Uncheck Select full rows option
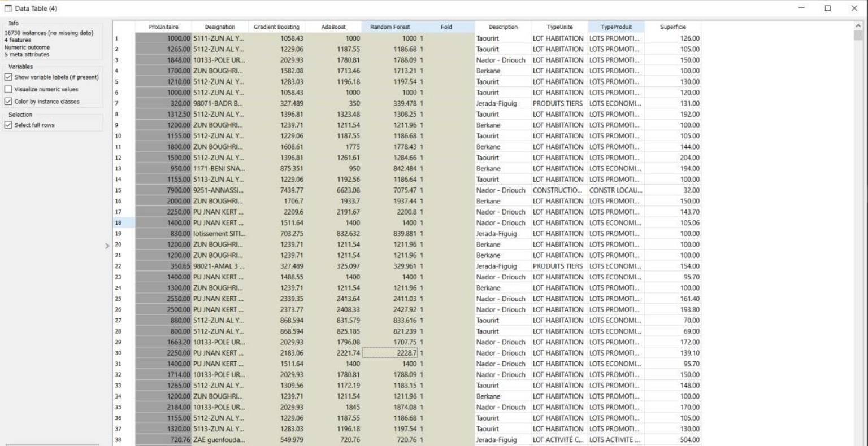This screenshot has width=868, height=446. pos(8,125)
